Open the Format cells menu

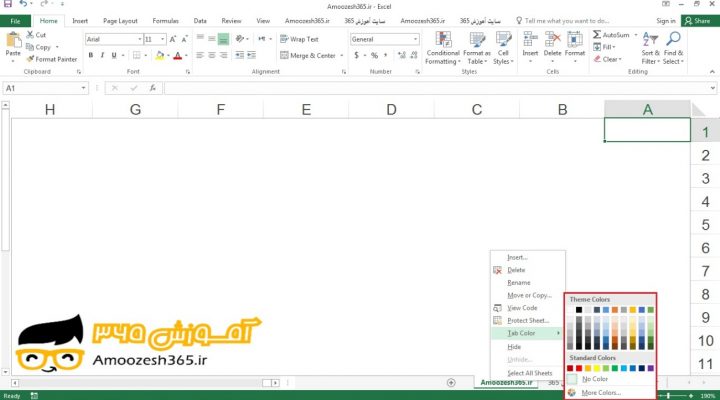coord(575,46)
